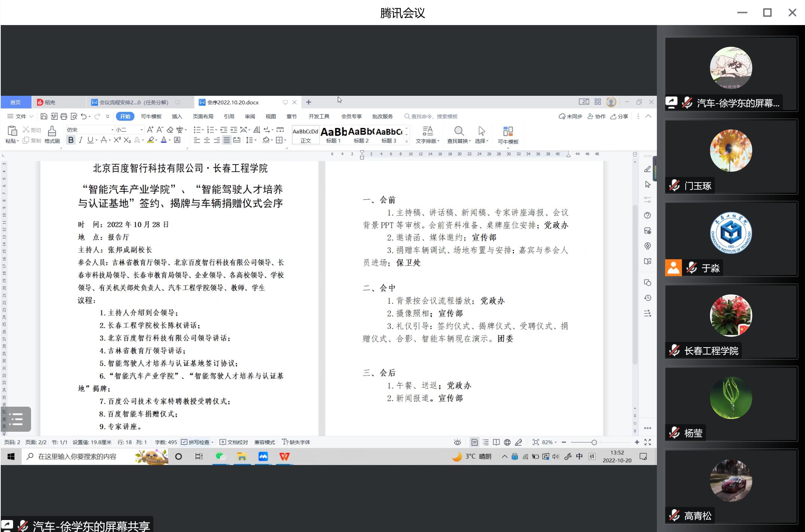Apply the 标题 1 style

[x=333, y=135]
